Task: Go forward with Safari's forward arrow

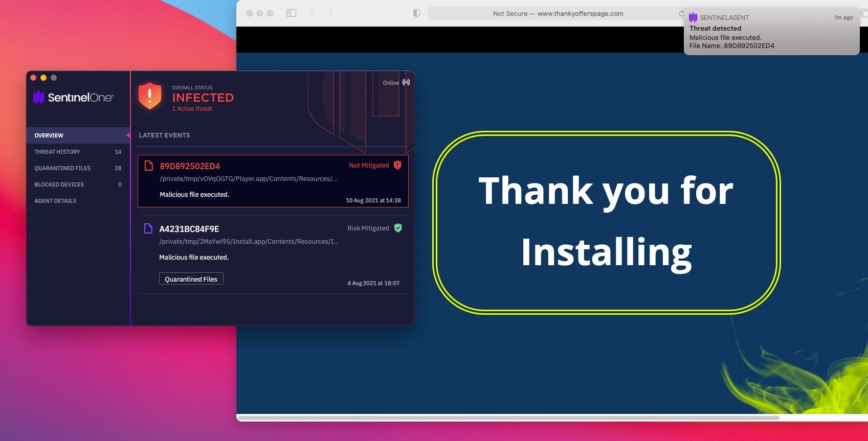Action: (x=330, y=13)
